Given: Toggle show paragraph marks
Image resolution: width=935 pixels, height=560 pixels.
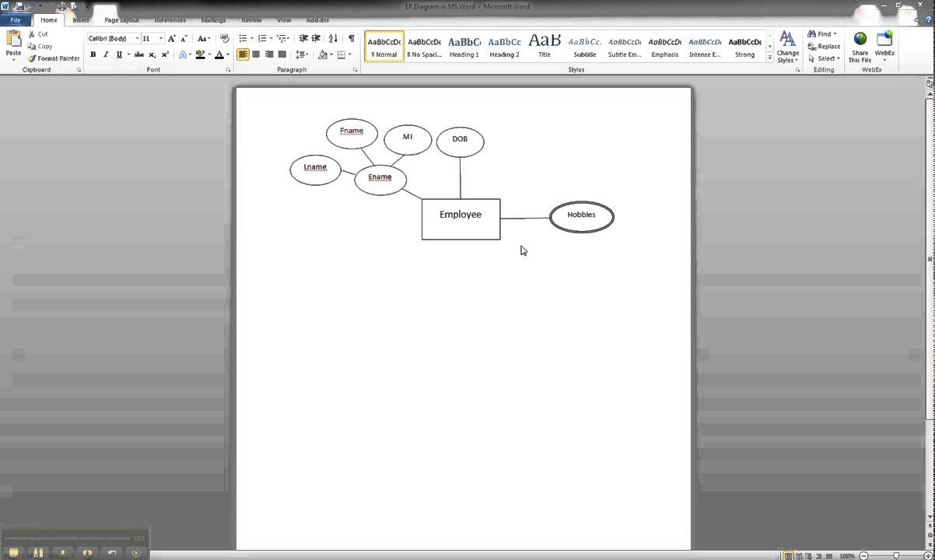Looking at the screenshot, I should (351, 38).
